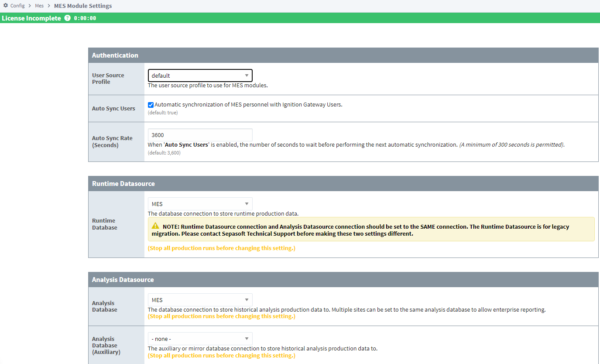The height and width of the screenshot is (364, 600).
Task: Open the User Source Profile dropdown
Action: point(200,76)
